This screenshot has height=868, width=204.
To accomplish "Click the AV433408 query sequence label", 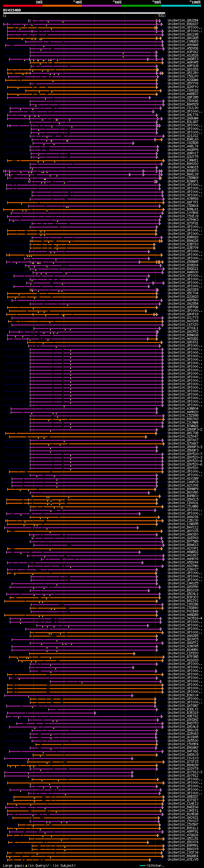I will click(x=12, y=10).
